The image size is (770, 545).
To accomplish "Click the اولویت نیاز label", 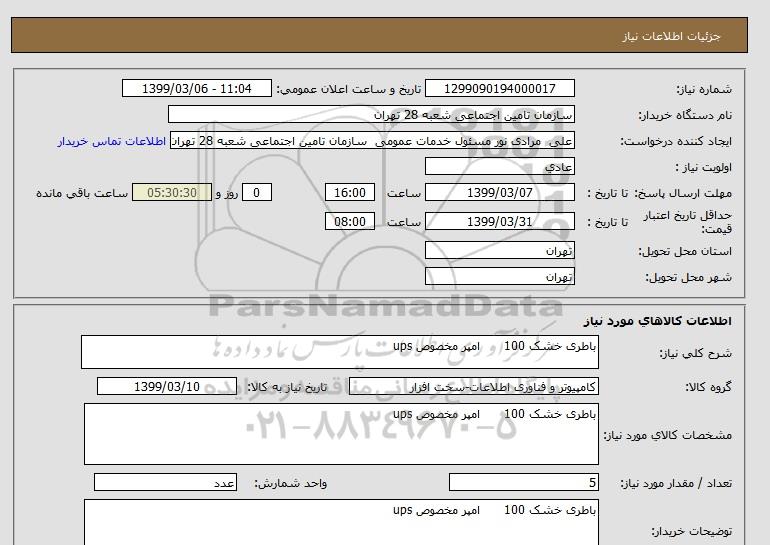I will pyautogui.click(x=704, y=167).
